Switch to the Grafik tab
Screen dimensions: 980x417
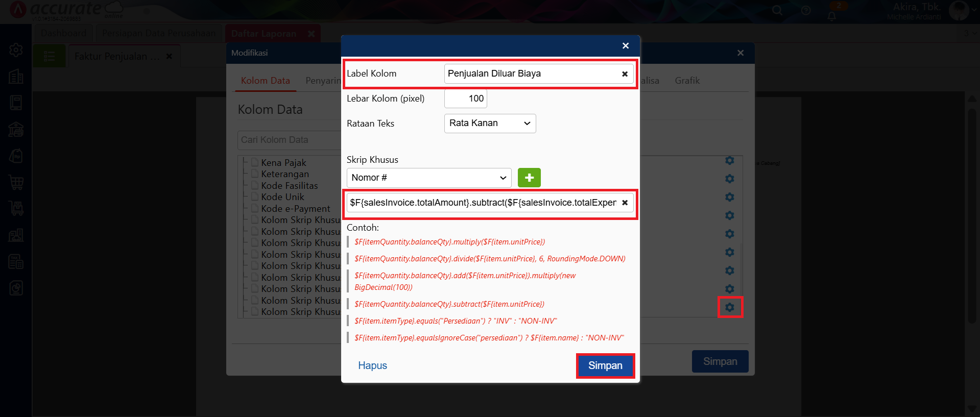click(x=687, y=81)
